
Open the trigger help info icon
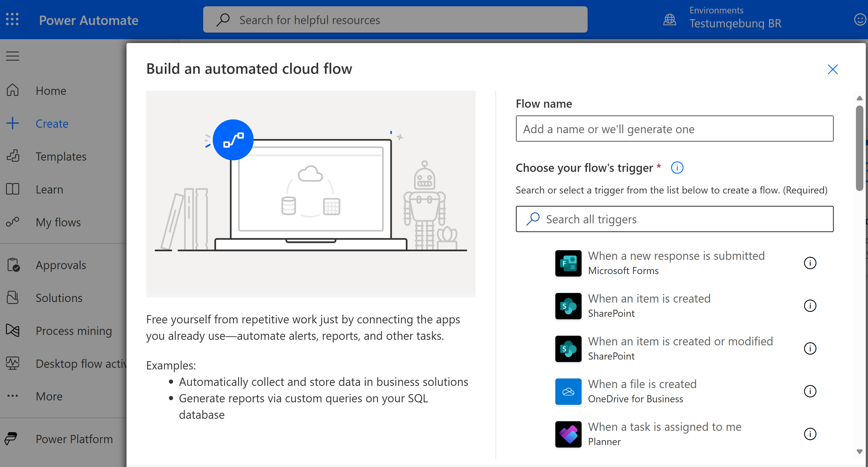click(677, 167)
